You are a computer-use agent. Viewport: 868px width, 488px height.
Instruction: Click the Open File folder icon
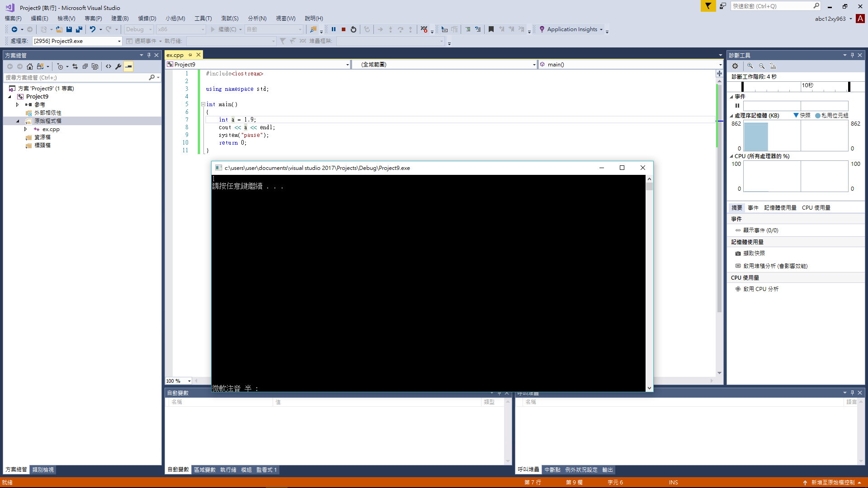click(x=59, y=29)
